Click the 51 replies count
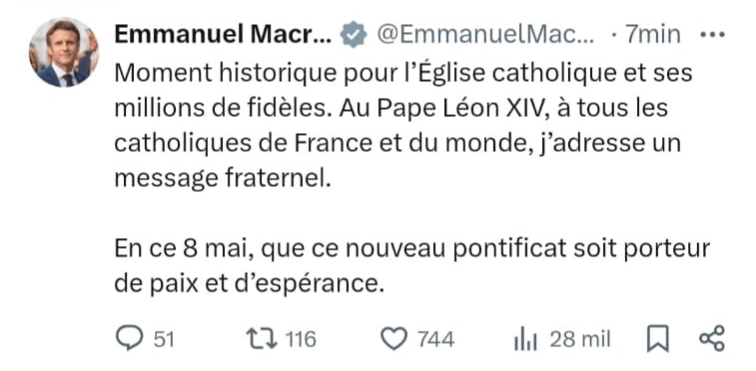This screenshot has height=371, width=756. point(164,339)
